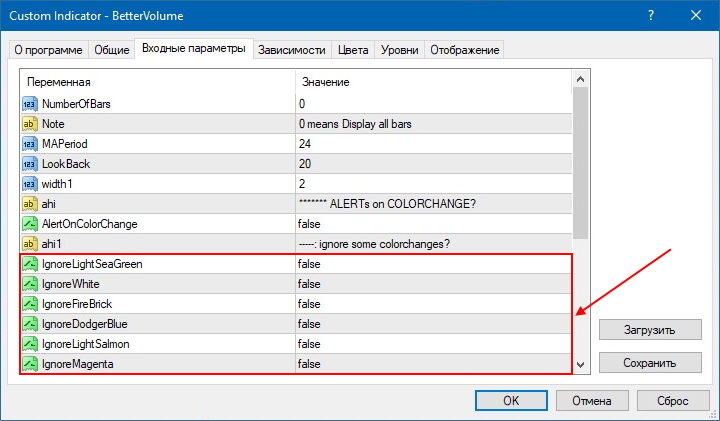The image size is (720, 421).
Task: Open the Уровни tab
Action: point(400,50)
